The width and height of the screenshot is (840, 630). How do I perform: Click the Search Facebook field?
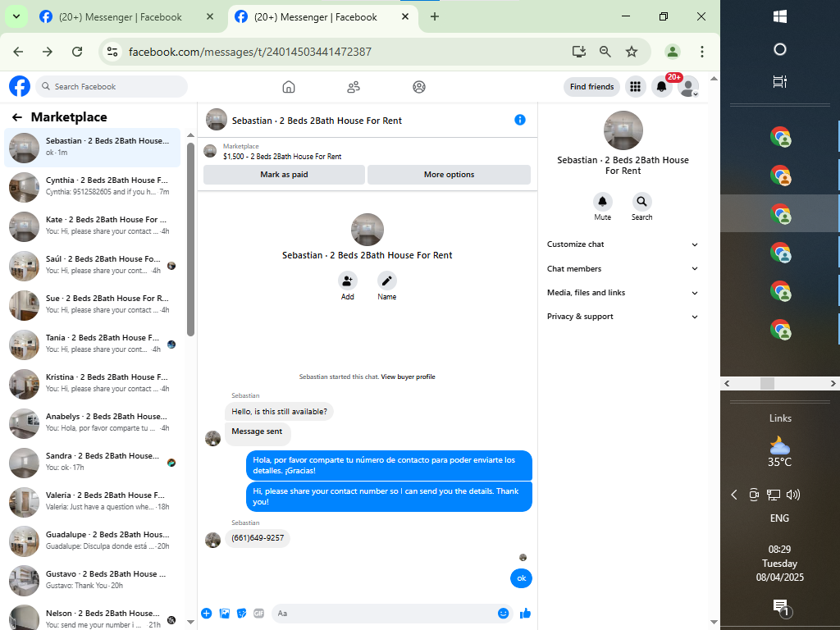point(112,87)
